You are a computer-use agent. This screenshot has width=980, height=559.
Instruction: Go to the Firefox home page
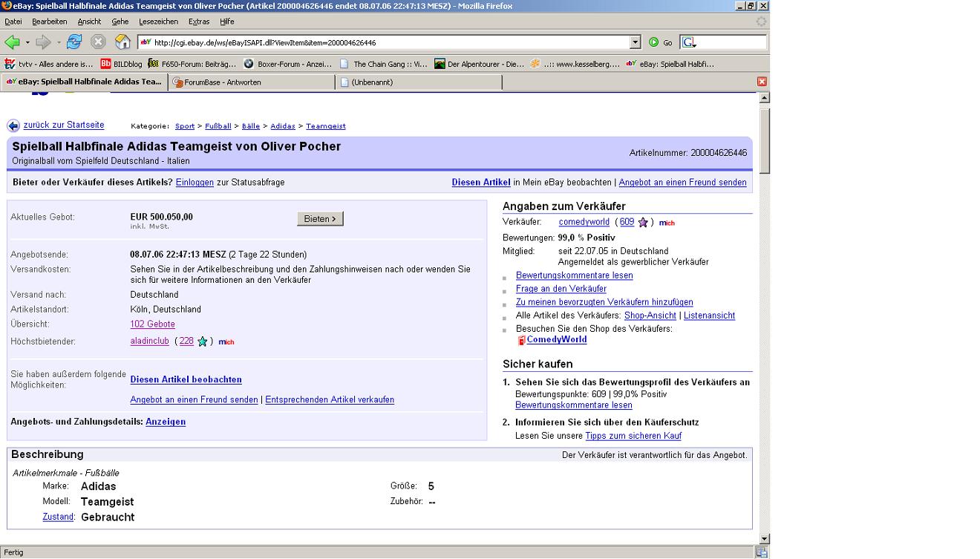coord(122,42)
